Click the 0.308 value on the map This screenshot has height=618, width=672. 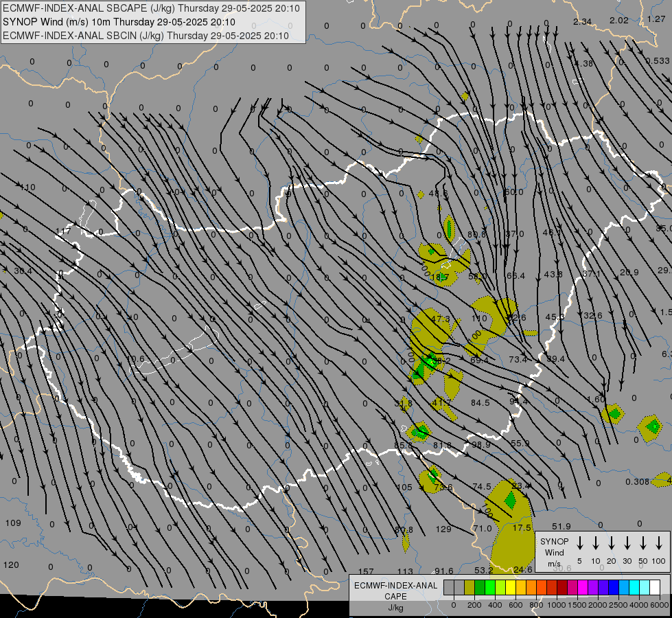click(x=637, y=482)
